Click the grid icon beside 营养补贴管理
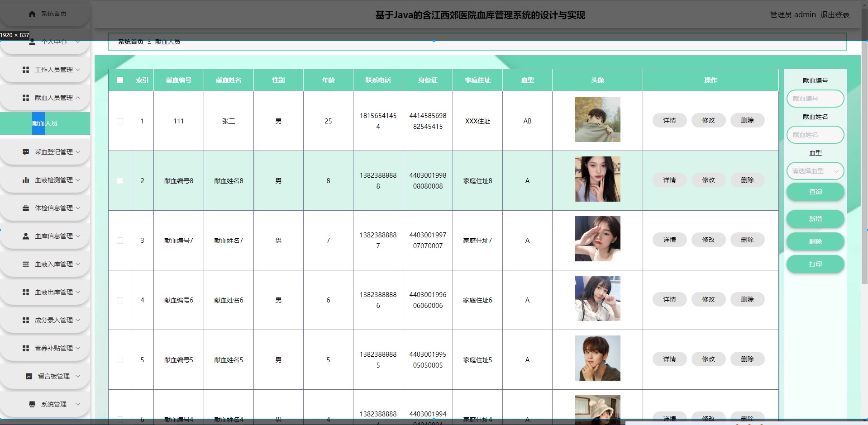The width and height of the screenshot is (868, 425). (26, 348)
